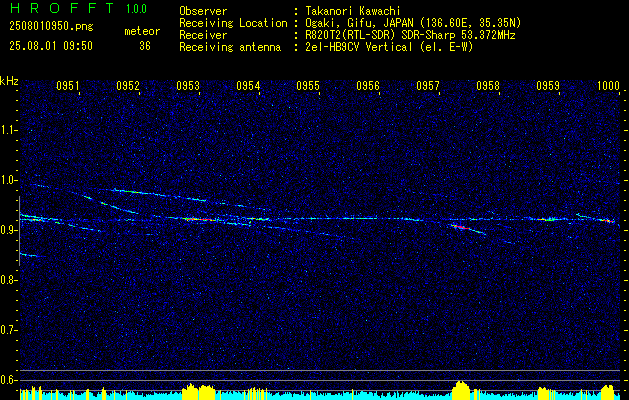Viewport: 629px width, 400px height.
Task: Click the file name 2508010950.png
Action: pyautogui.click(x=51, y=27)
